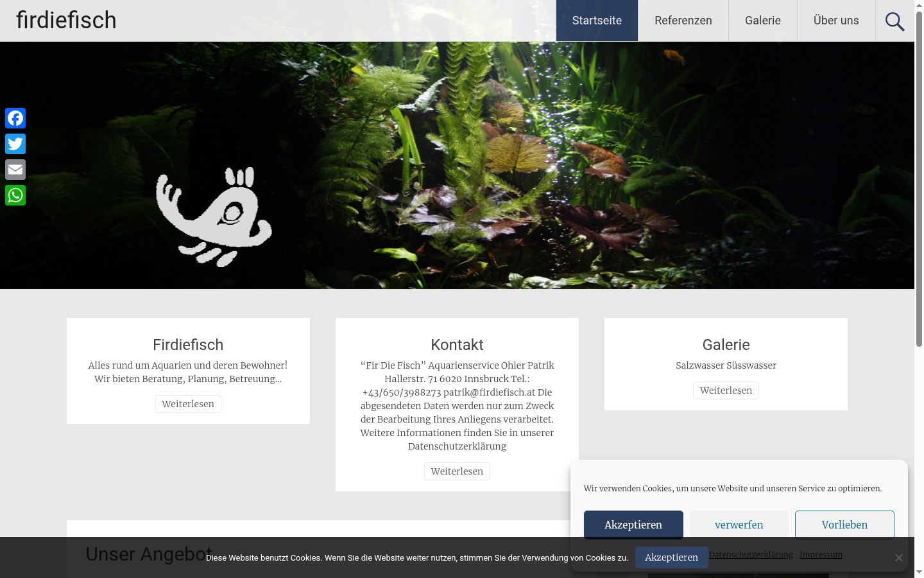
Task: Open the Über uns menu item
Action: [836, 21]
